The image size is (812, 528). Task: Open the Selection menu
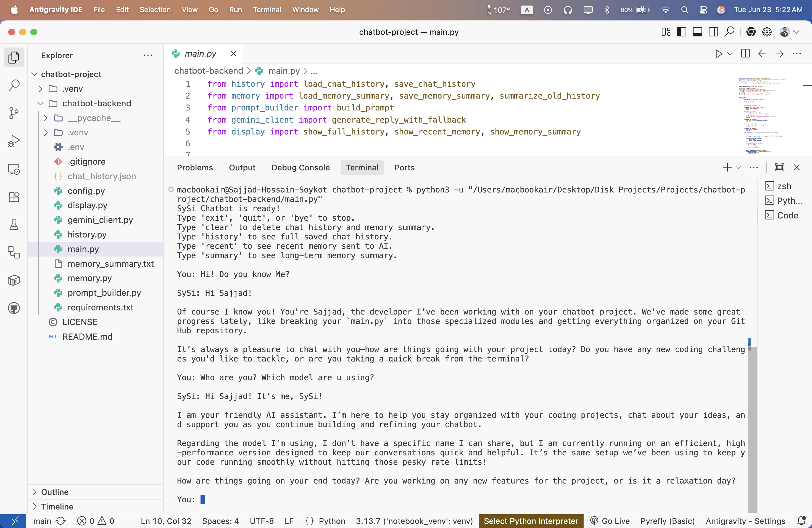155,10
